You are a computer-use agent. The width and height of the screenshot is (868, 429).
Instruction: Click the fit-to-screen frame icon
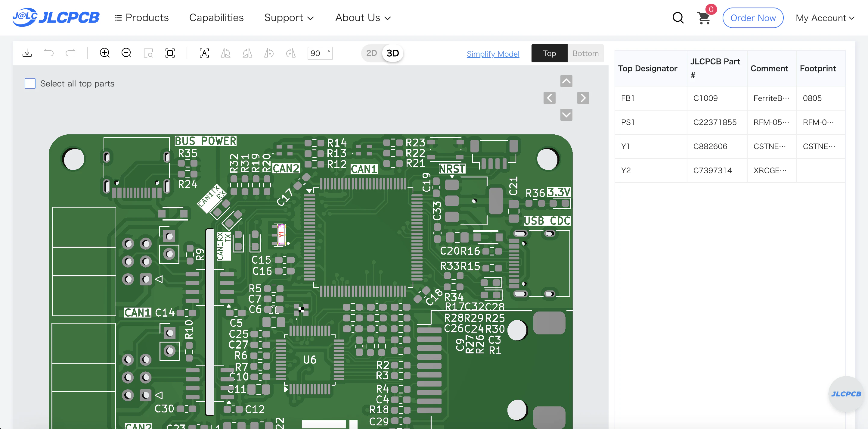pos(170,53)
